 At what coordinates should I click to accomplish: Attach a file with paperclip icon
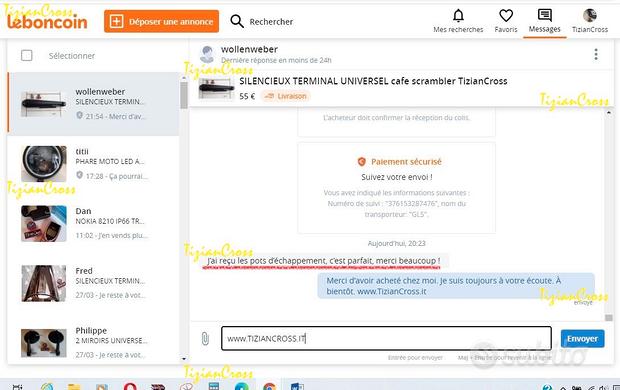pyautogui.click(x=205, y=339)
